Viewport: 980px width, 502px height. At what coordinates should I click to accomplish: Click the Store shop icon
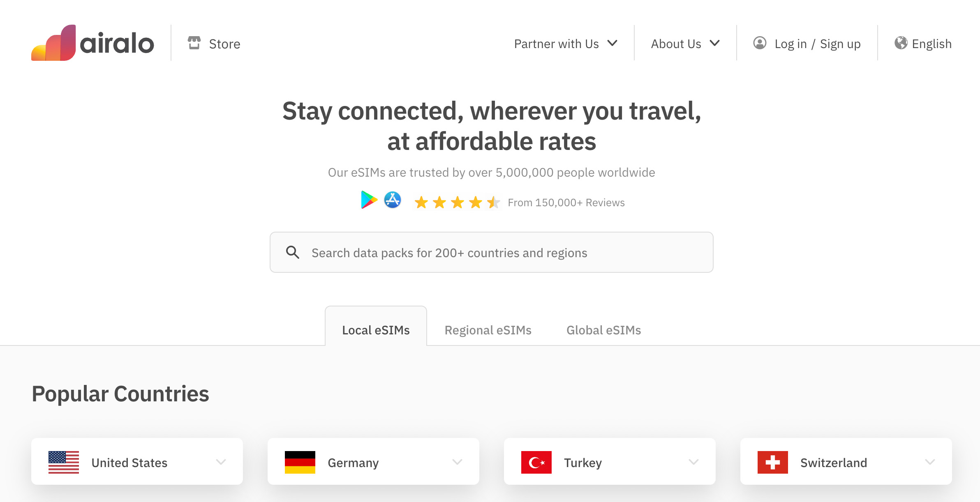tap(194, 43)
